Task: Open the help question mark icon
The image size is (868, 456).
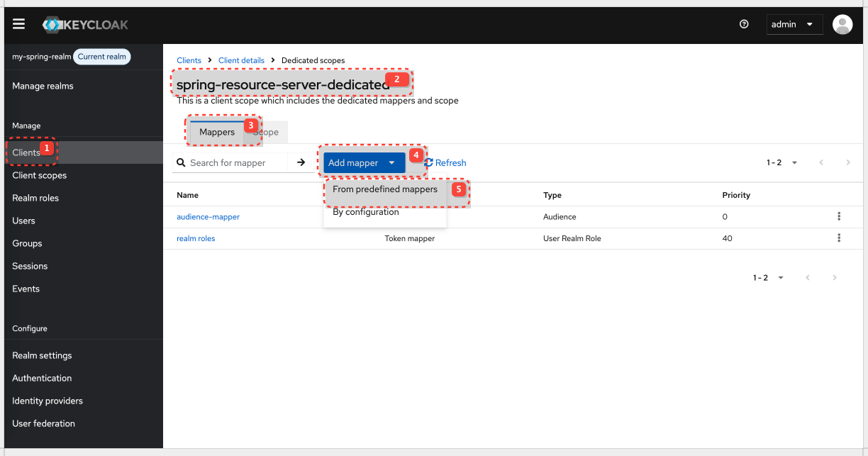Action: [x=743, y=23]
